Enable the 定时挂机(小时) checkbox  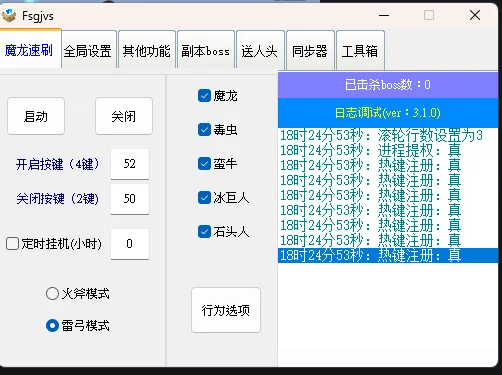(12, 243)
